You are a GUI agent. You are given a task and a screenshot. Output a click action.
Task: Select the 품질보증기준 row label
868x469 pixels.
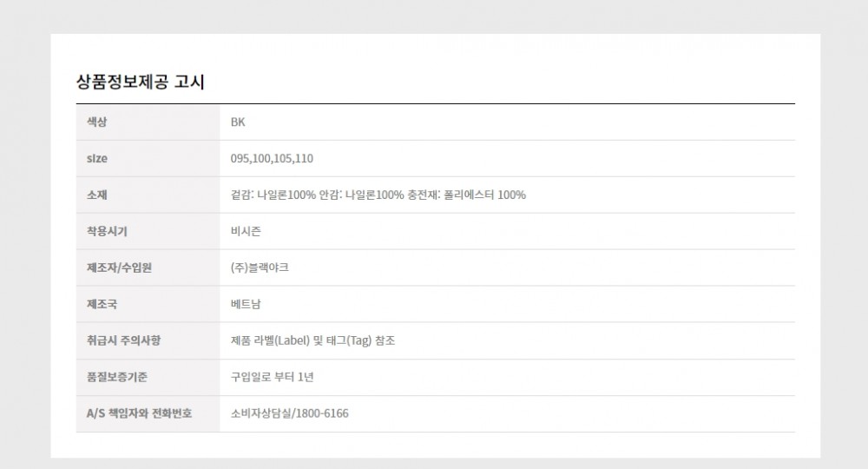click(117, 377)
